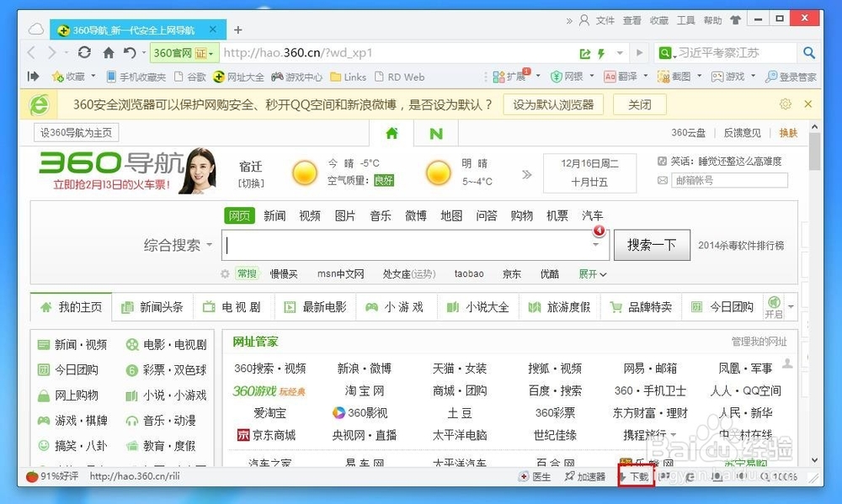The image size is (842, 504).
Task: Click the refresh page icon
Action: click(83, 51)
